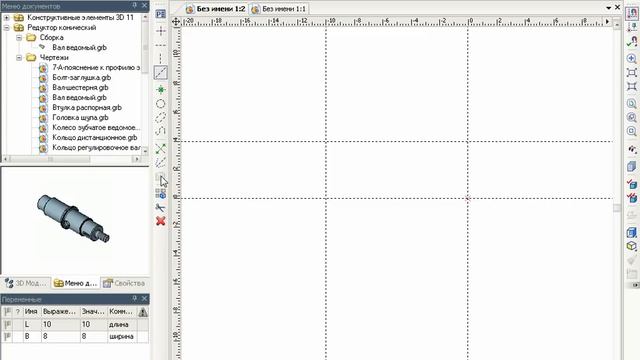This screenshot has height=360, width=640.
Task: Select the crosshair node construction tool
Action: [x=161, y=31]
